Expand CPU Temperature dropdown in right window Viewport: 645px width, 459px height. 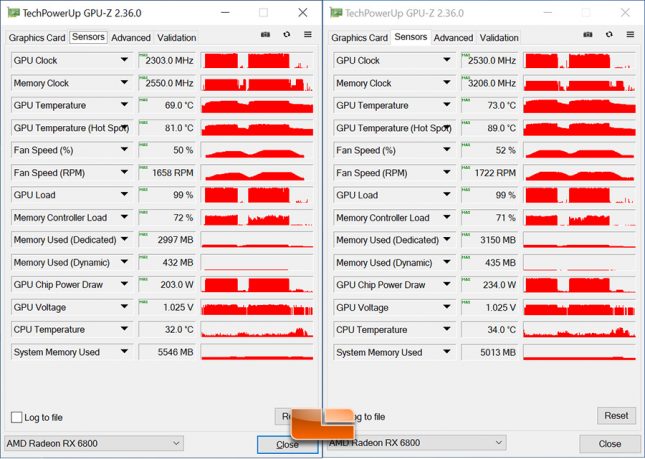point(446,329)
